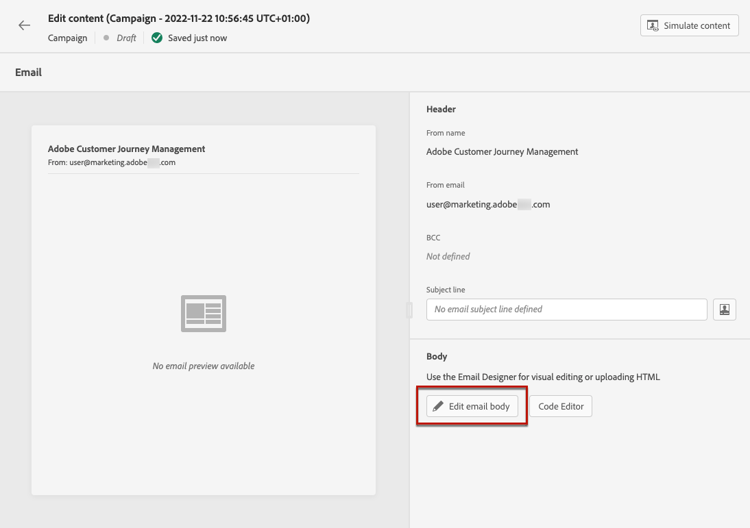The image size is (750, 528).
Task: Click the empty email preview placeholder icon
Action: coord(203,313)
